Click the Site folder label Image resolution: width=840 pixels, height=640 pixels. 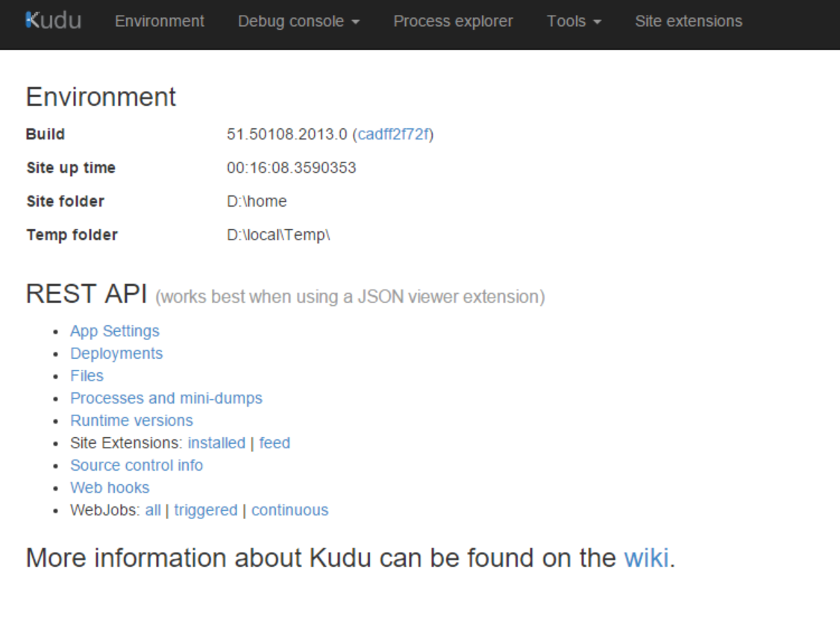[66, 201]
